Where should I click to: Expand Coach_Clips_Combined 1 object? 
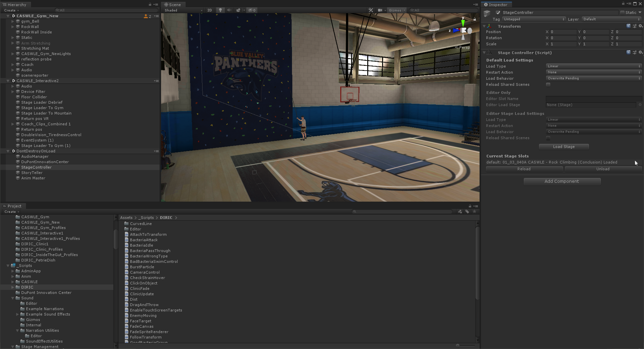13,124
